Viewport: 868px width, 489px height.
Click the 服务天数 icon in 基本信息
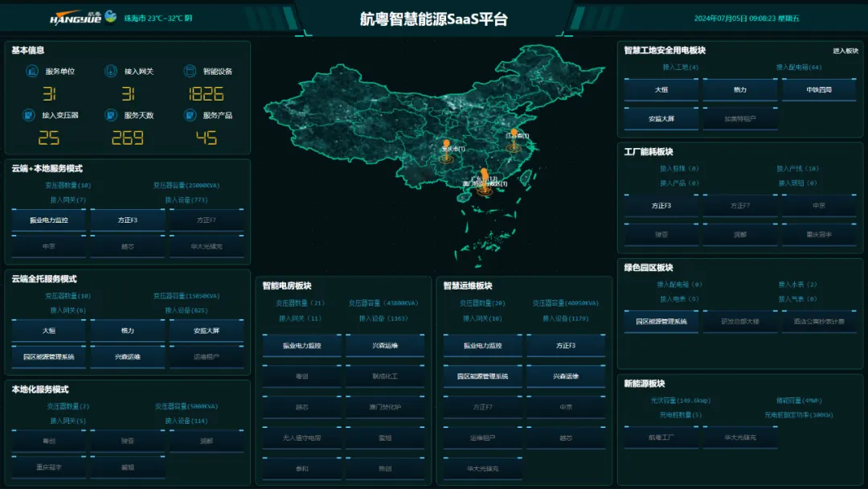[x=111, y=115]
